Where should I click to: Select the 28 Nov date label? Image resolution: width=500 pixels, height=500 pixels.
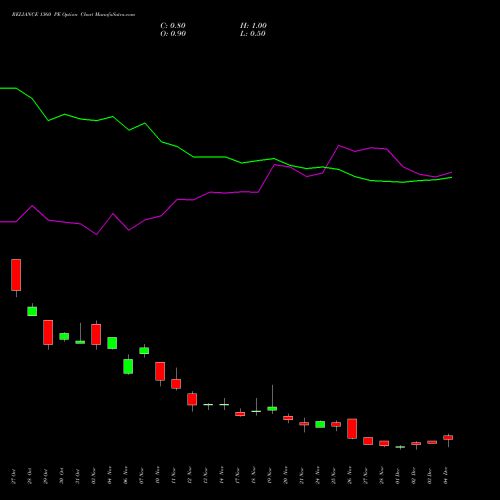[x=382, y=476]
